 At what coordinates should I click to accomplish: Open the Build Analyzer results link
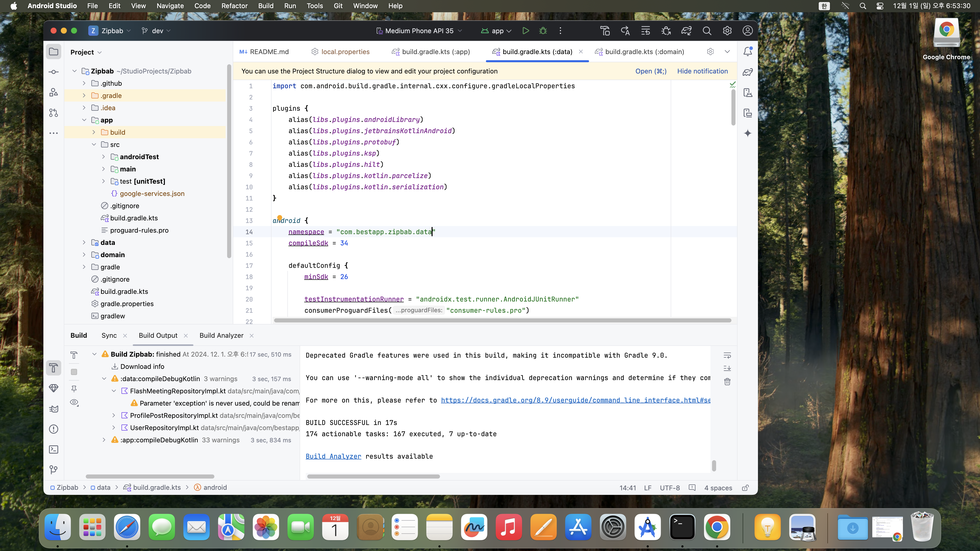coord(333,456)
